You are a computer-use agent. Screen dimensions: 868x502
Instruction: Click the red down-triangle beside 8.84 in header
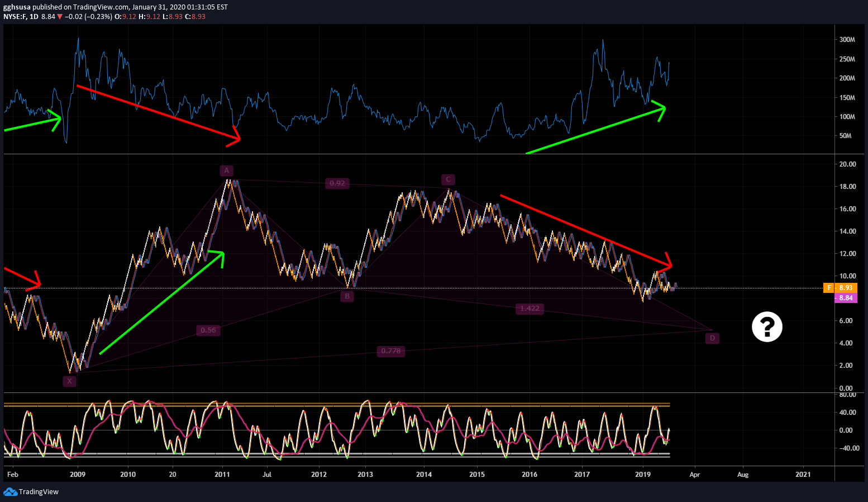click(x=60, y=17)
